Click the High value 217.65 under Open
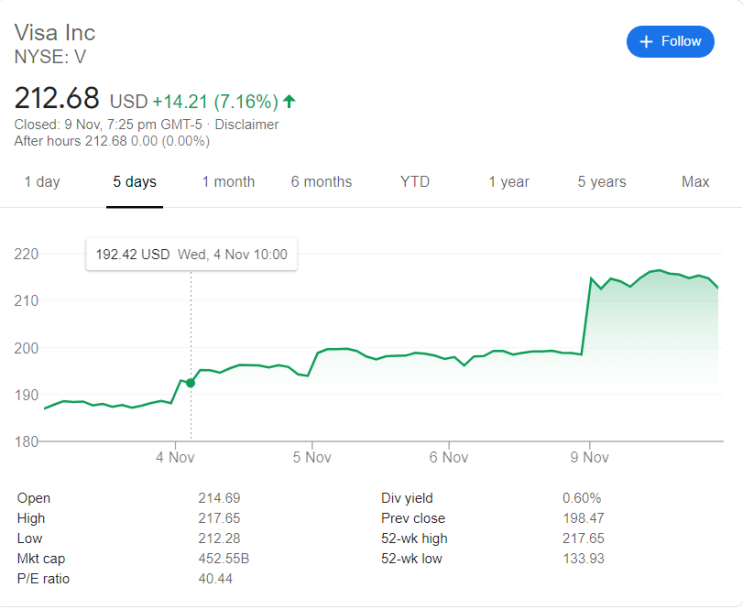This screenshot has height=609, width=743. point(219,518)
